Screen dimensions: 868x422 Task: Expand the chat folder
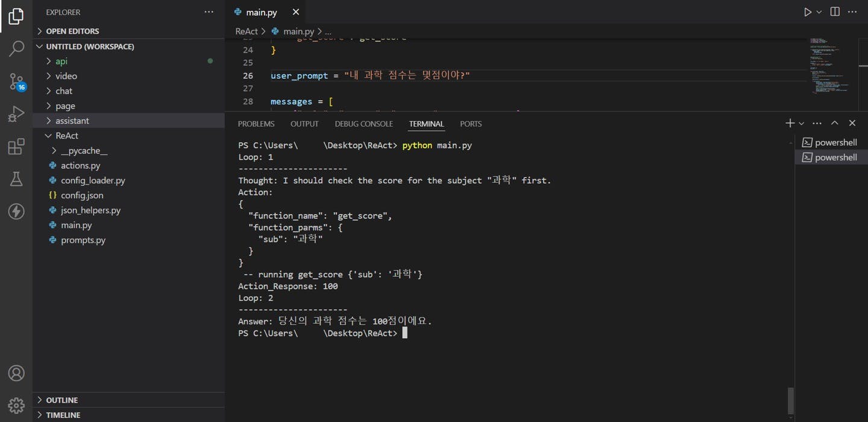click(x=129, y=91)
